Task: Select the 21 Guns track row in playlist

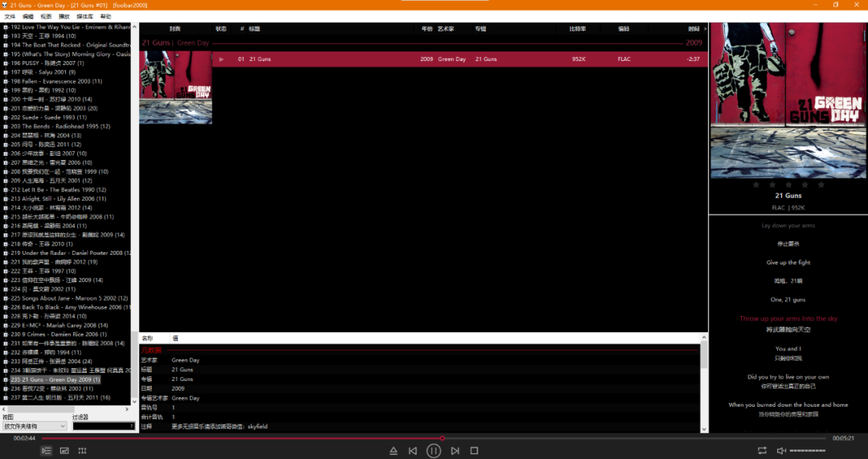Action: (460, 59)
